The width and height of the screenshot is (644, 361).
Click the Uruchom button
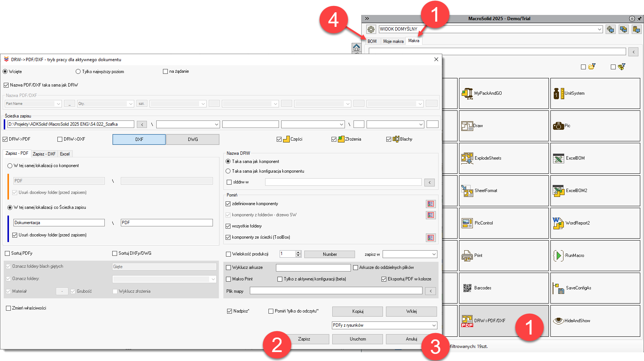point(358,339)
